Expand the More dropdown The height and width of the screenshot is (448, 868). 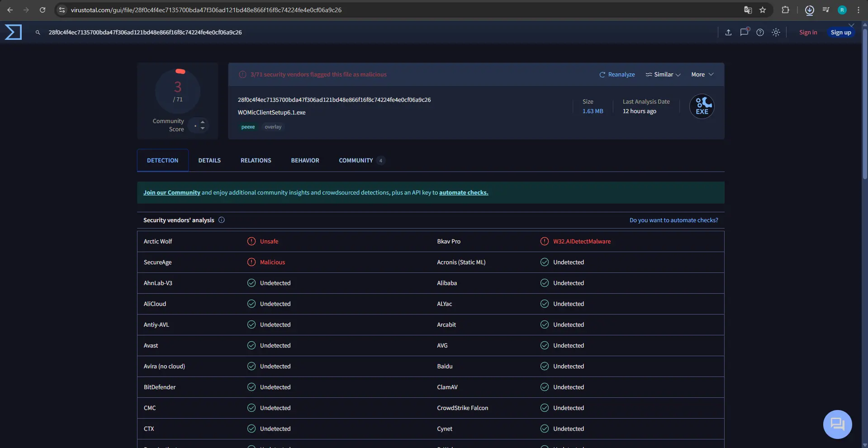(702, 74)
